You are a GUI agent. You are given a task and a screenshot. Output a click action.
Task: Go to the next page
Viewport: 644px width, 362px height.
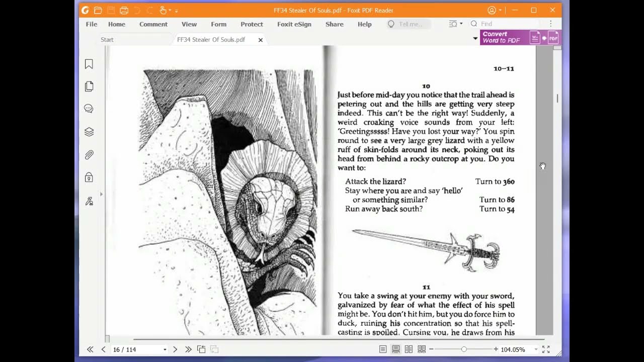[175, 349]
